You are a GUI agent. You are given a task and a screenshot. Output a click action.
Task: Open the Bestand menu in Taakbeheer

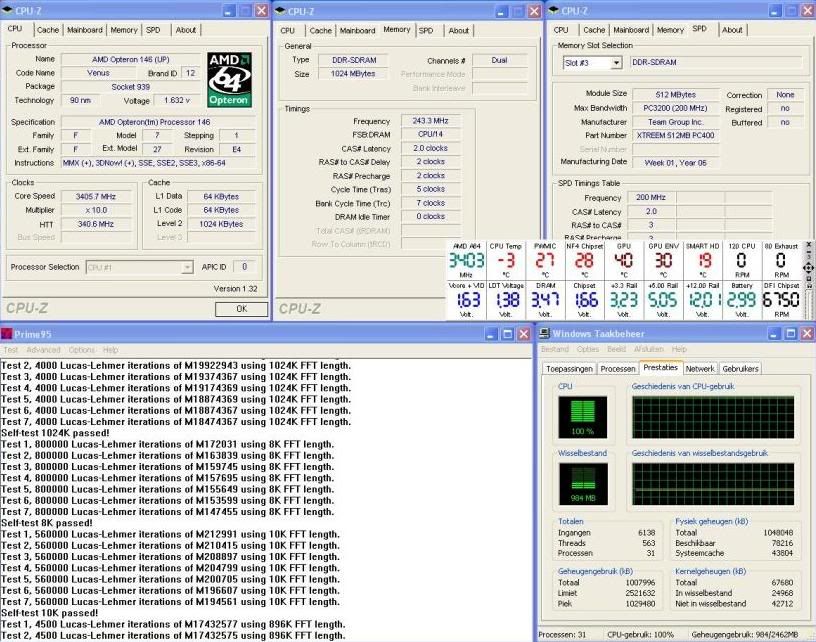555,349
